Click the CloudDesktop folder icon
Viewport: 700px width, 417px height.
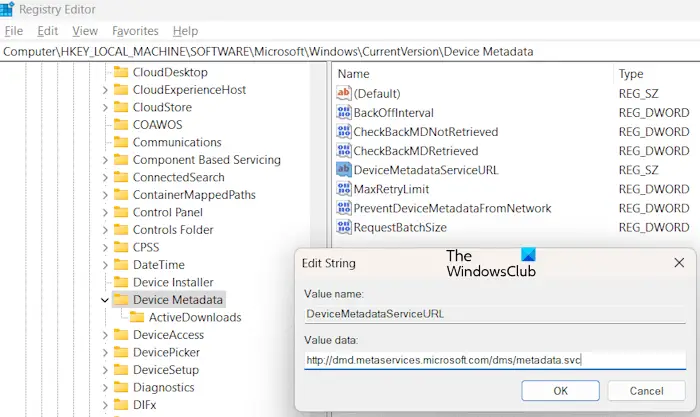[x=121, y=72]
